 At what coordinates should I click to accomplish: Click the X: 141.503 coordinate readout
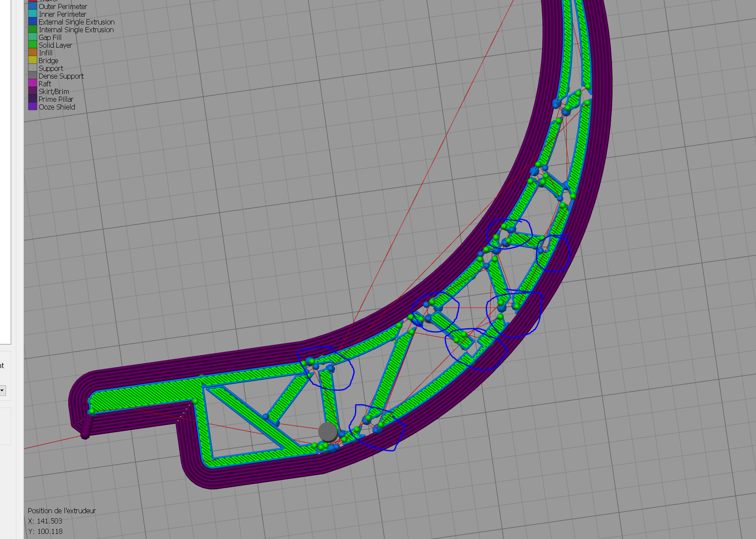tap(45, 521)
